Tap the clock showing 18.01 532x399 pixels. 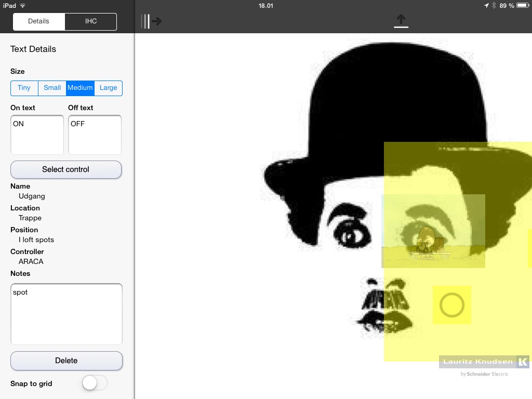(265, 6)
